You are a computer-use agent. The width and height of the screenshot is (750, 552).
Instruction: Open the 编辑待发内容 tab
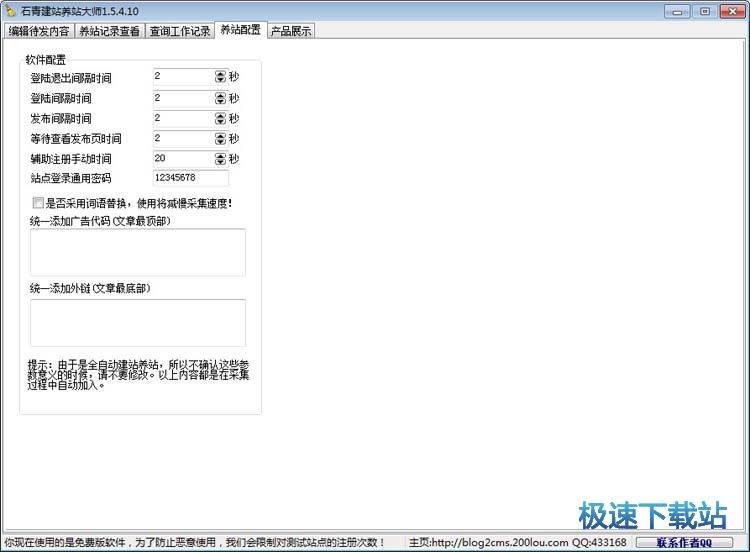click(39, 31)
